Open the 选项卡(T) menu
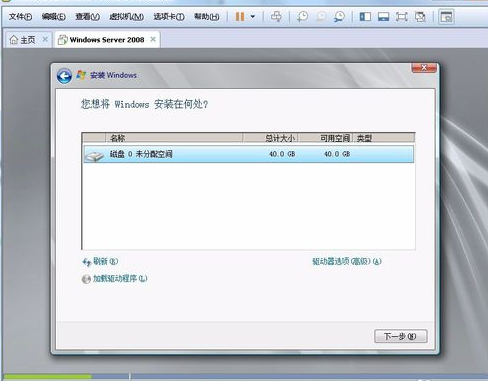This screenshot has width=488, height=381. click(x=169, y=16)
